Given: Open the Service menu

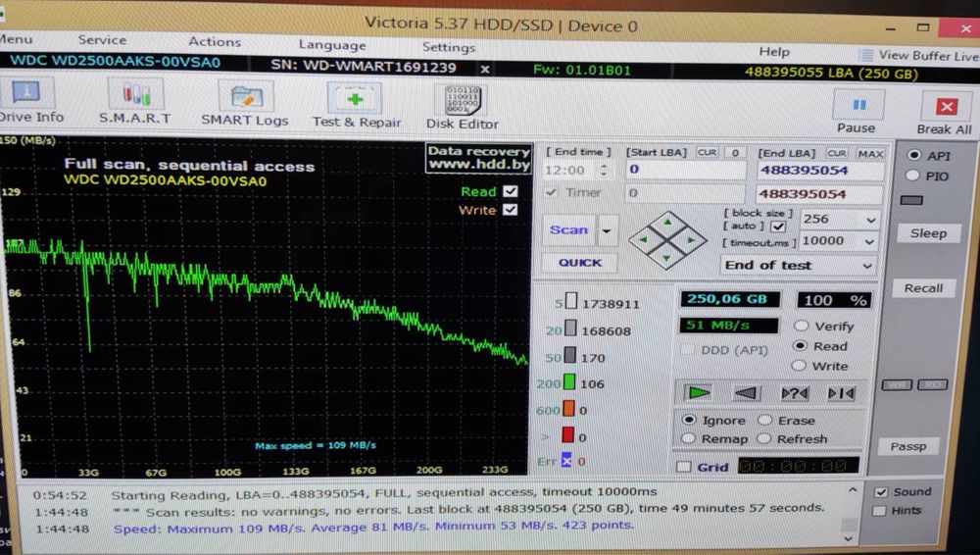Looking at the screenshot, I should (103, 40).
